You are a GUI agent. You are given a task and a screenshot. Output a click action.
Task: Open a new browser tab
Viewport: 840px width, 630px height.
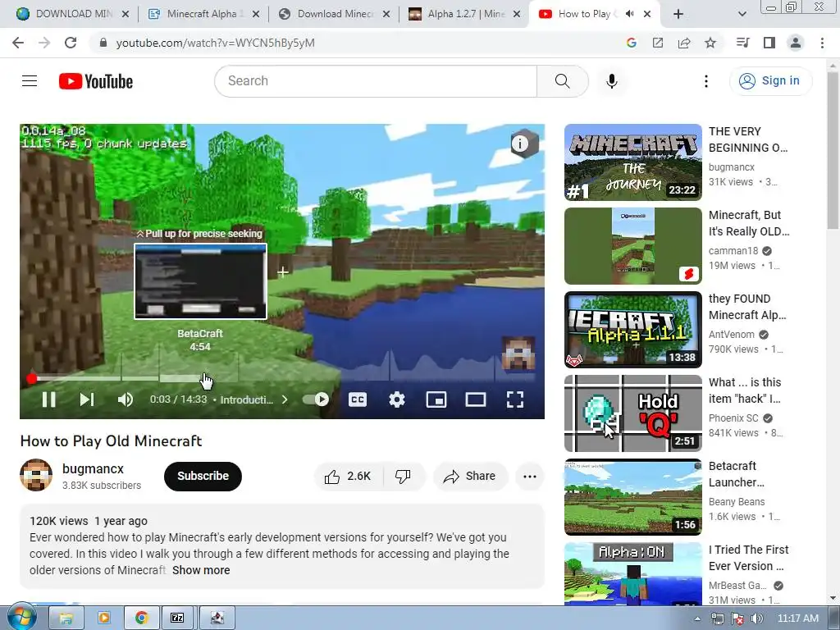point(678,14)
